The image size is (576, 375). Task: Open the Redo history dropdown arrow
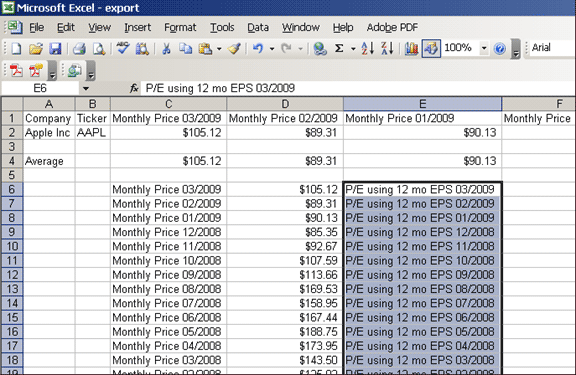[300, 48]
